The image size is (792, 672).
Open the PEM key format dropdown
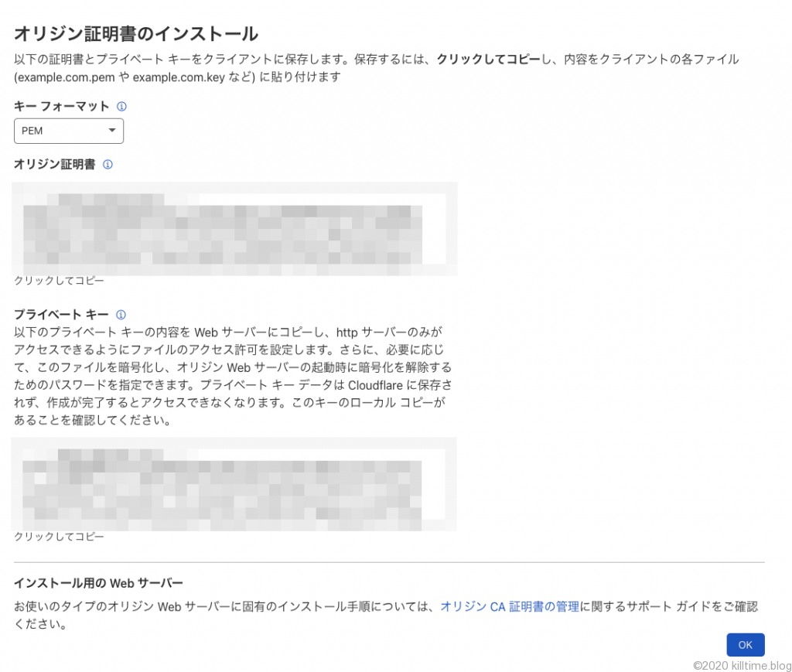pyautogui.click(x=69, y=131)
